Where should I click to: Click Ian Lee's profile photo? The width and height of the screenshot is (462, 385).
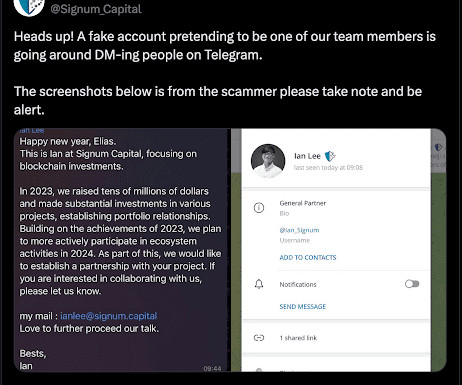tap(268, 161)
